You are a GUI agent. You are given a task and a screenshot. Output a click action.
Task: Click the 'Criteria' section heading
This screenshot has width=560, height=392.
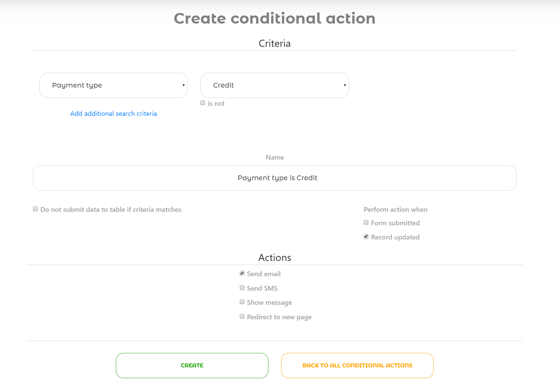[274, 44]
